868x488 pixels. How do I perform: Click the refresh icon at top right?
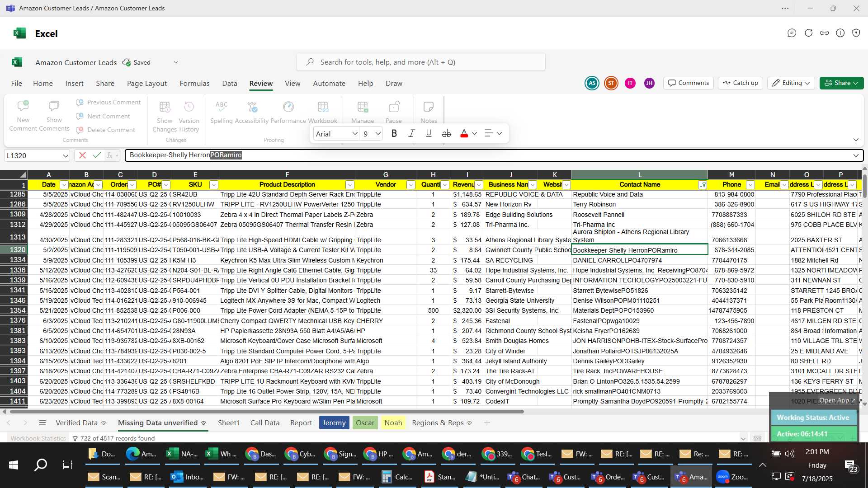(808, 33)
